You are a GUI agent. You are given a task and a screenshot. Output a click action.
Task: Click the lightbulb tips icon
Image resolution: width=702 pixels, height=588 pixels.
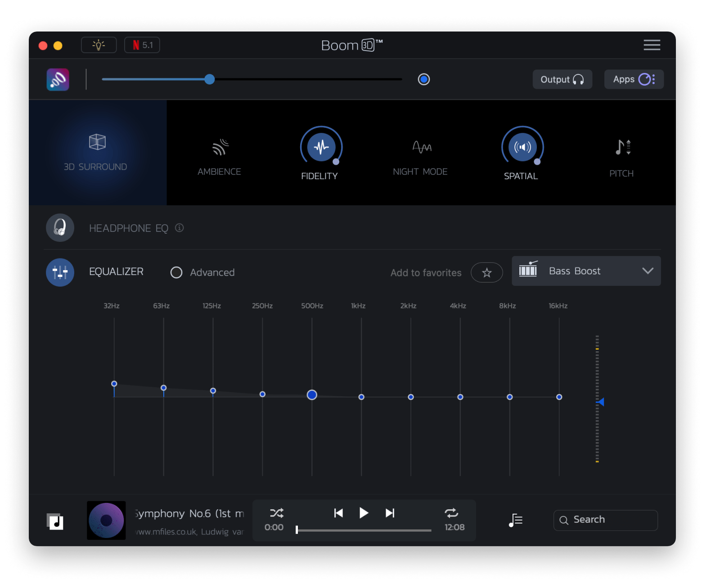pos(99,45)
